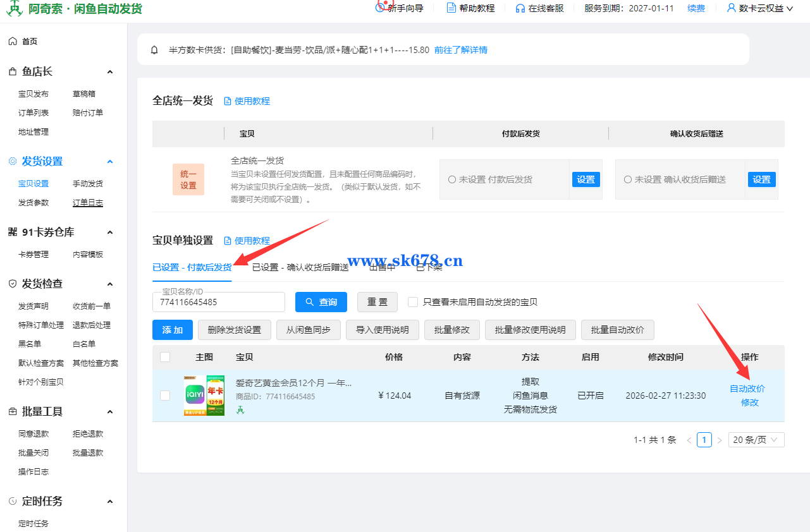This screenshot has width=810, height=532.
Task: Click the 在线客服 headset icon
Action: point(520,8)
